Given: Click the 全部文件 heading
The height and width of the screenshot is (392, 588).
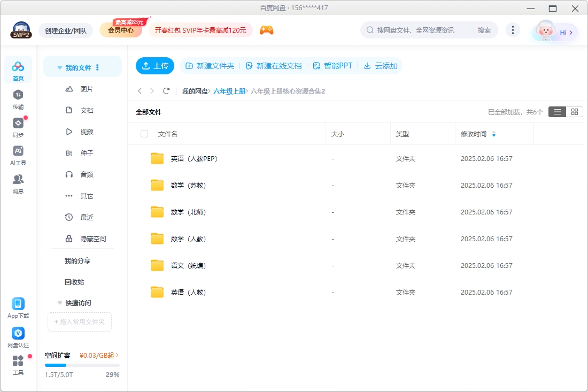Looking at the screenshot, I should [149, 112].
